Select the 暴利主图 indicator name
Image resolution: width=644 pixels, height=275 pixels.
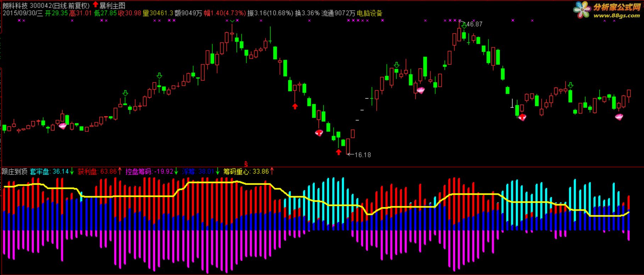112,6
